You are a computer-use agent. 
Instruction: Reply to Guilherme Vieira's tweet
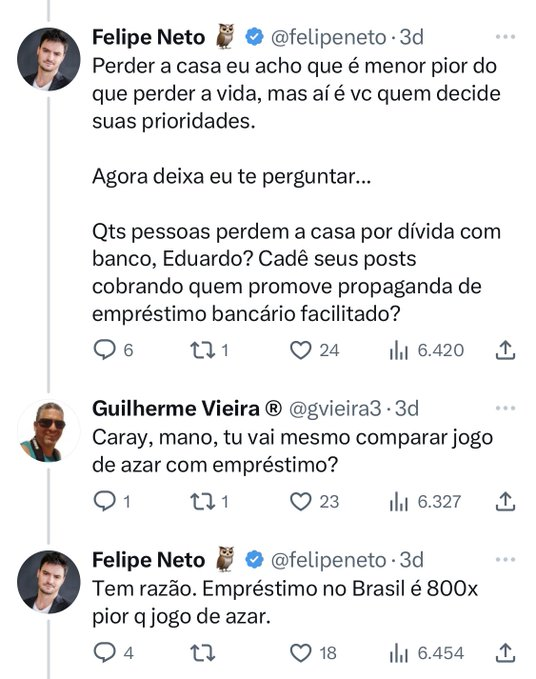104,501
